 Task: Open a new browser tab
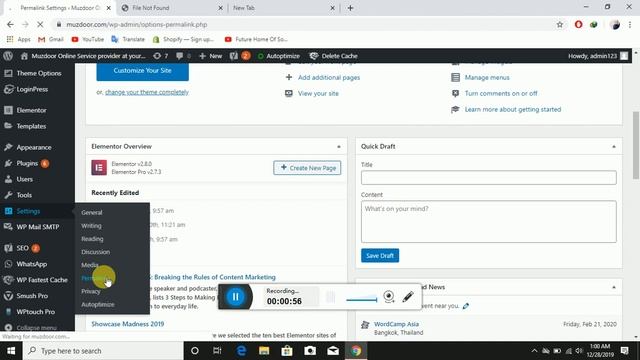pyautogui.click(x=350, y=8)
